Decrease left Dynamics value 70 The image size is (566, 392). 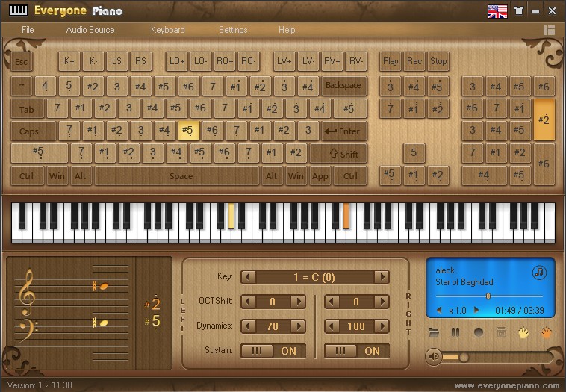click(x=248, y=326)
